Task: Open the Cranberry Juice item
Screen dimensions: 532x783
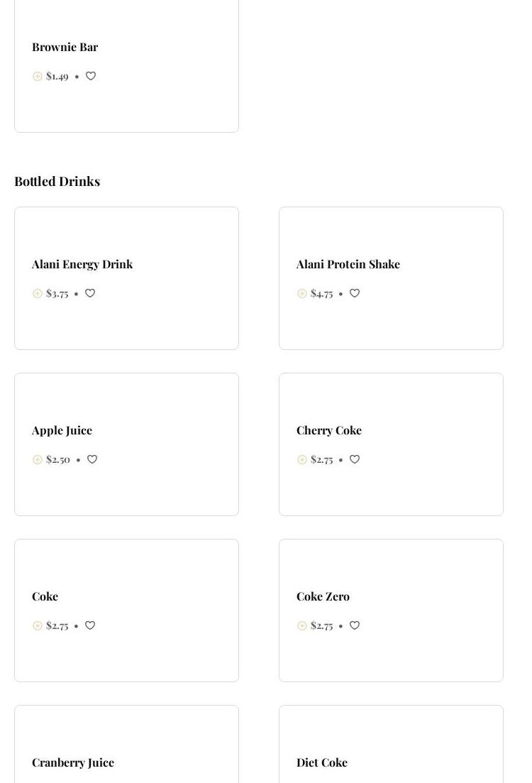Action: click(73, 762)
